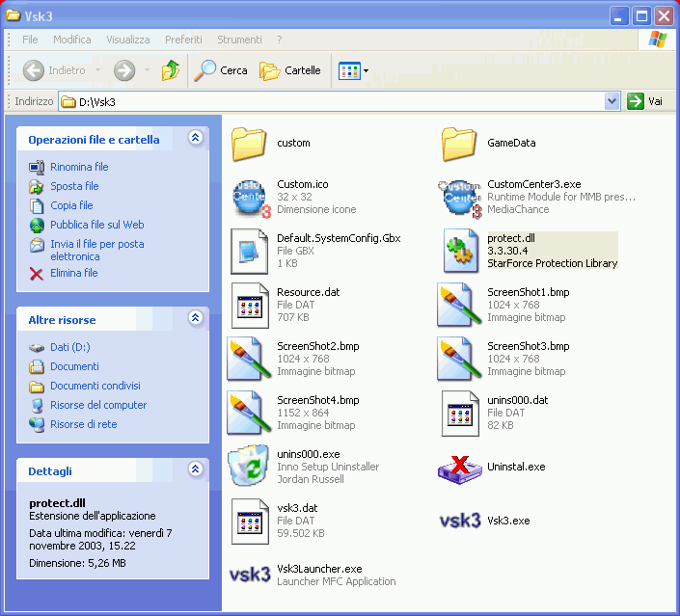
Task: Click Sposta file link
Action: [x=74, y=186]
